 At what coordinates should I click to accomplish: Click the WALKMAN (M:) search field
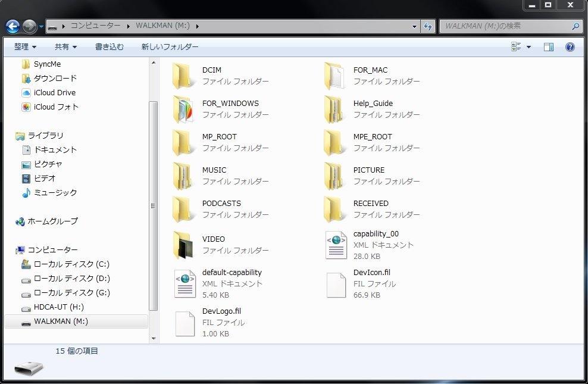(x=506, y=26)
